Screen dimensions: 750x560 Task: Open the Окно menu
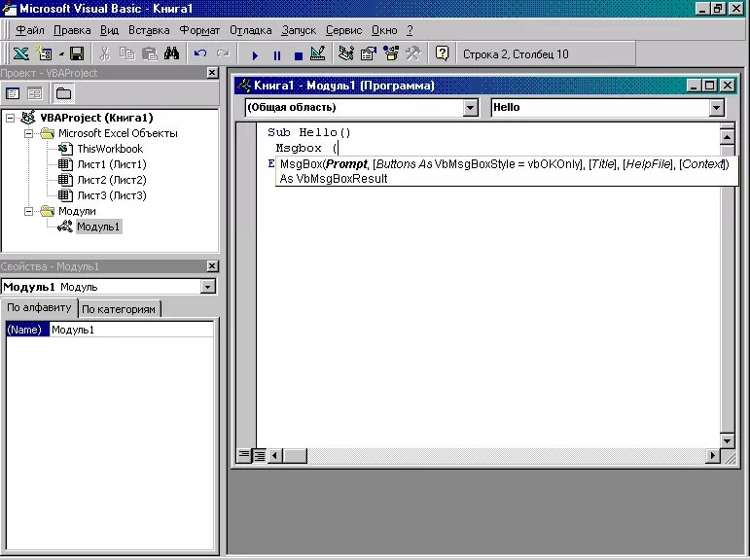pyautogui.click(x=384, y=30)
